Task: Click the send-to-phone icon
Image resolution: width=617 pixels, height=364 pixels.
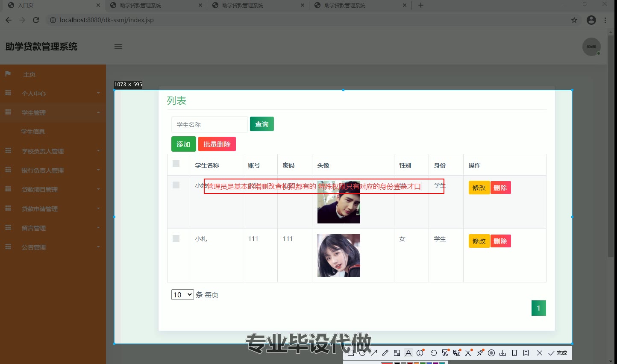Action: (x=514, y=353)
